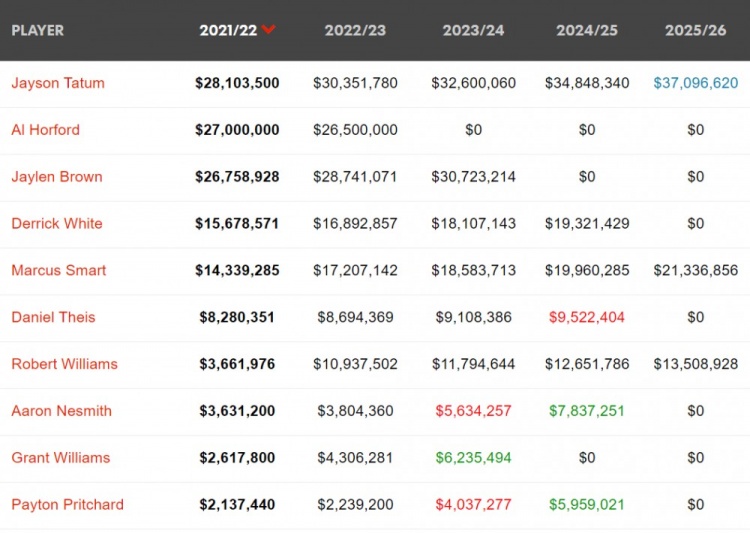Click the red sort arrow beside 2021/22
Image resolution: width=750 pixels, height=533 pixels.
click(x=268, y=30)
